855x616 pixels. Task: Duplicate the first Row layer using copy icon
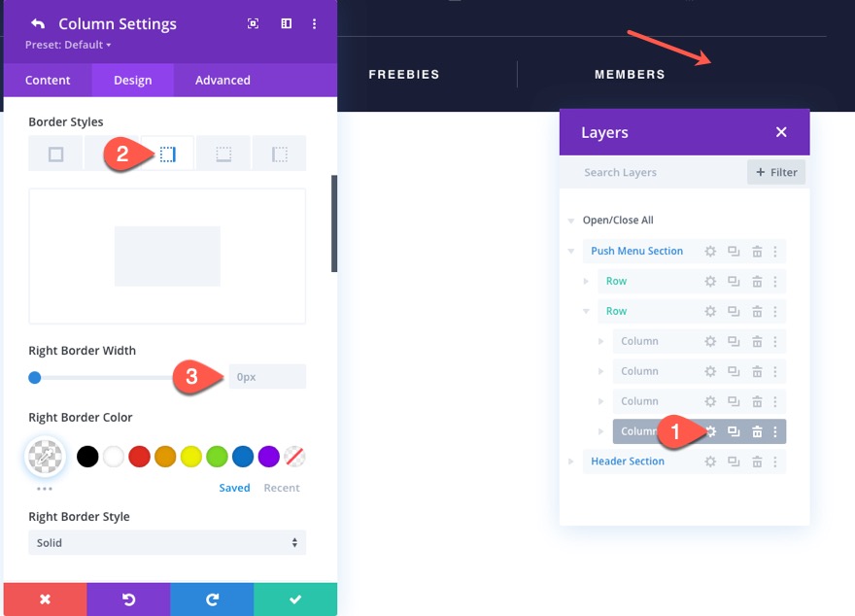pos(734,281)
